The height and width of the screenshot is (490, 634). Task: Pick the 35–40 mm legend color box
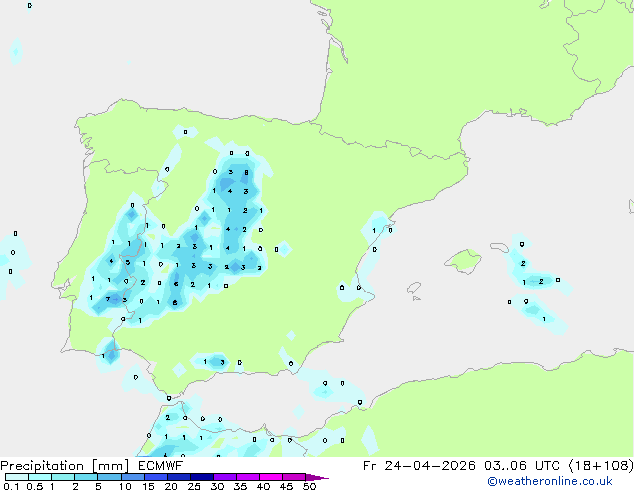tap(247, 477)
